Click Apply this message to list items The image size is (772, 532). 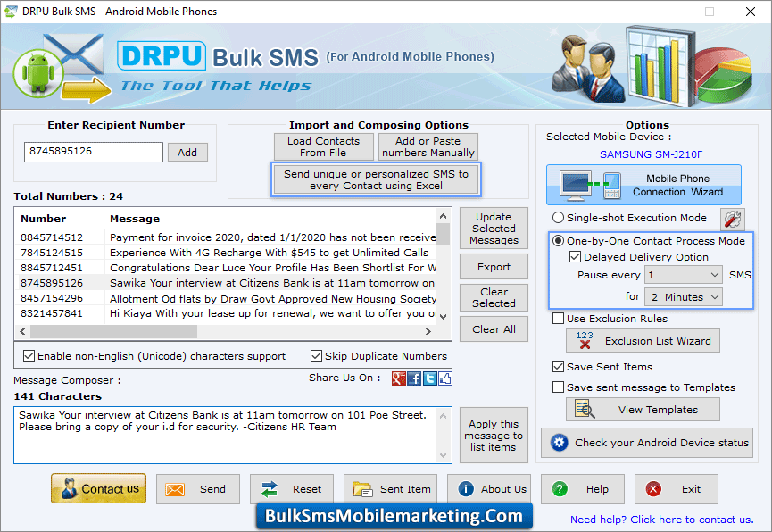pos(494,436)
